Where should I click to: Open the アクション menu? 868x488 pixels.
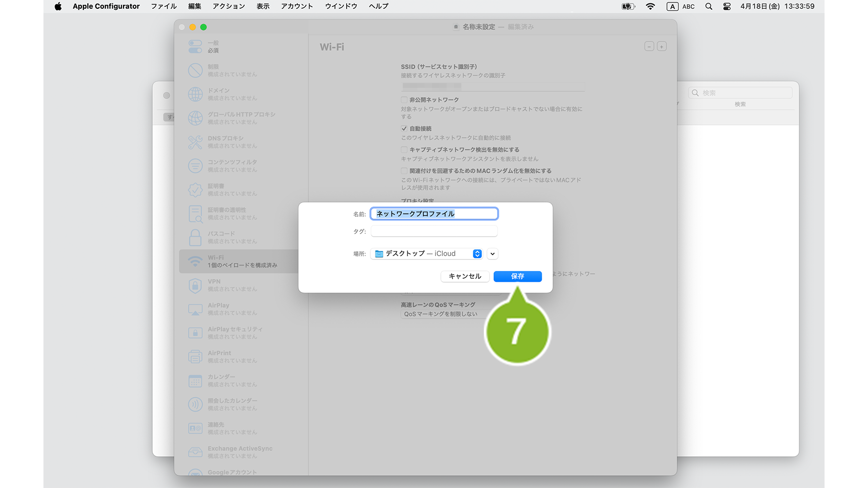point(228,6)
